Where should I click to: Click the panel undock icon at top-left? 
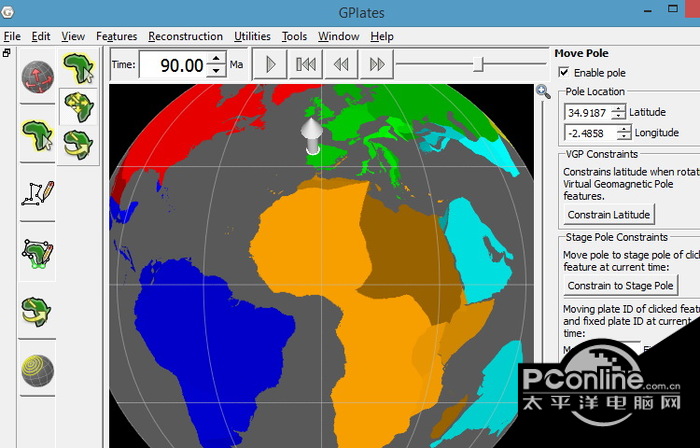[6, 53]
